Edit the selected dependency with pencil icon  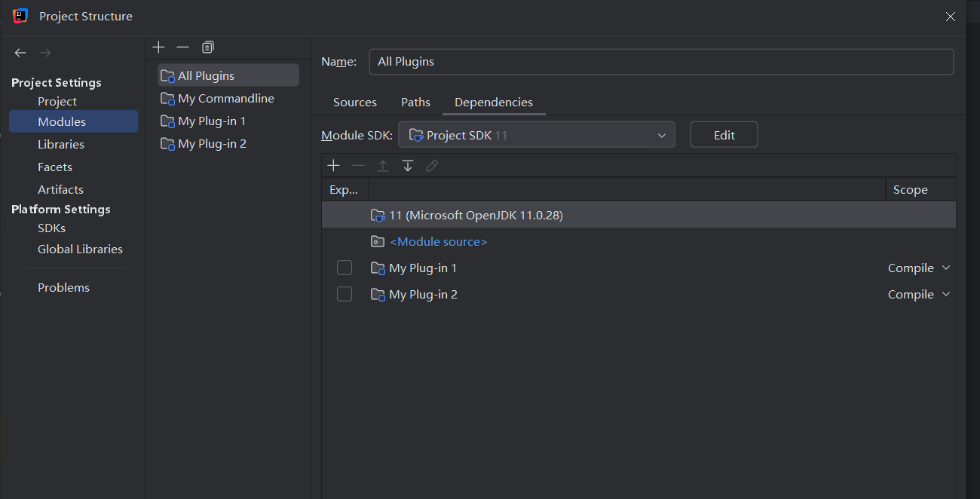(432, 166)
